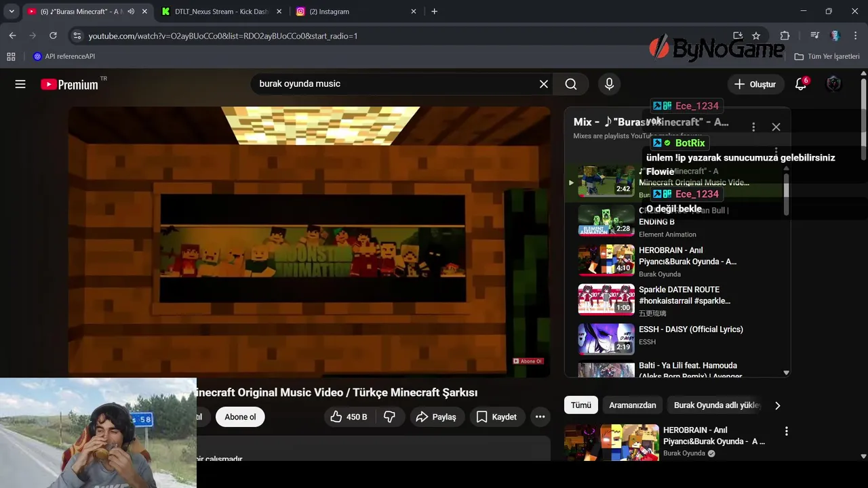This screenshot has height=488, width=868.
Task: Start voice search with microphone icon
Action: pyautogui.click(x=609, y=84)
